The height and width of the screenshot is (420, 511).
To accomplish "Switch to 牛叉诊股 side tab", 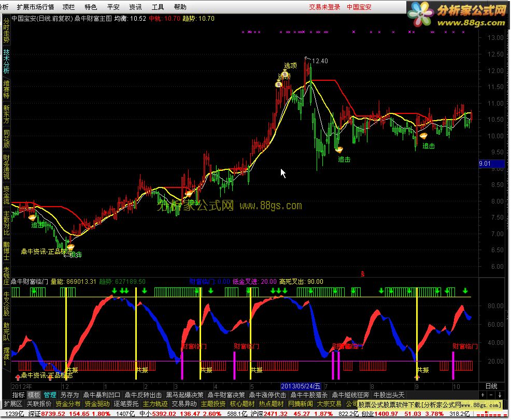I will coord(6,304).
